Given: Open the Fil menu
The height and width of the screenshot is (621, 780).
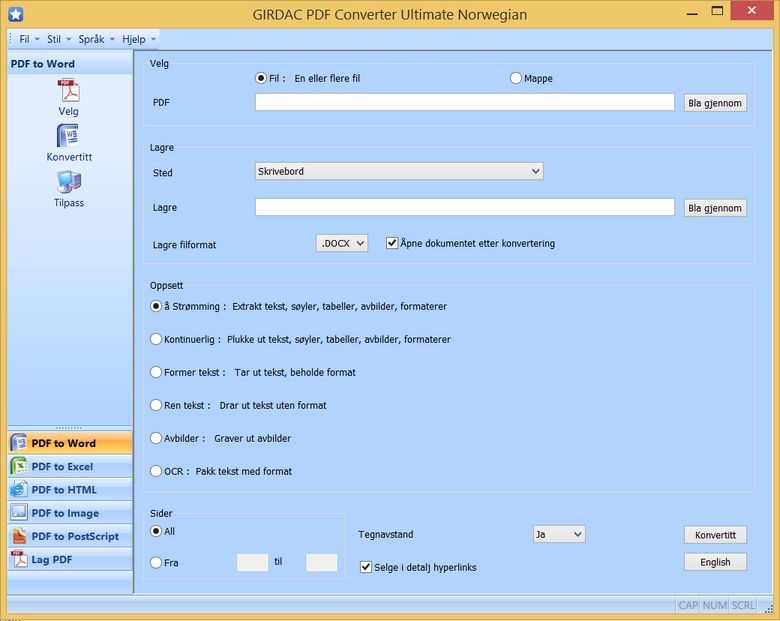Looking at the screenshot, I should coord(28,39).
